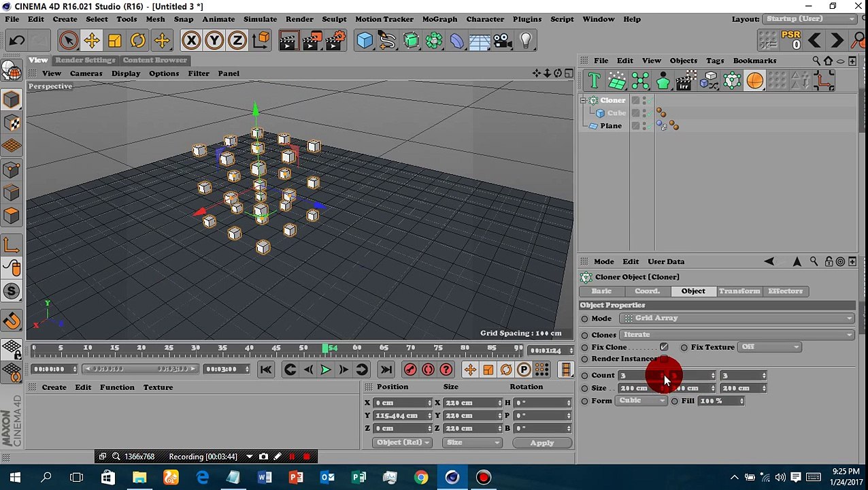Select Polygons mode icon

point(12,216)
